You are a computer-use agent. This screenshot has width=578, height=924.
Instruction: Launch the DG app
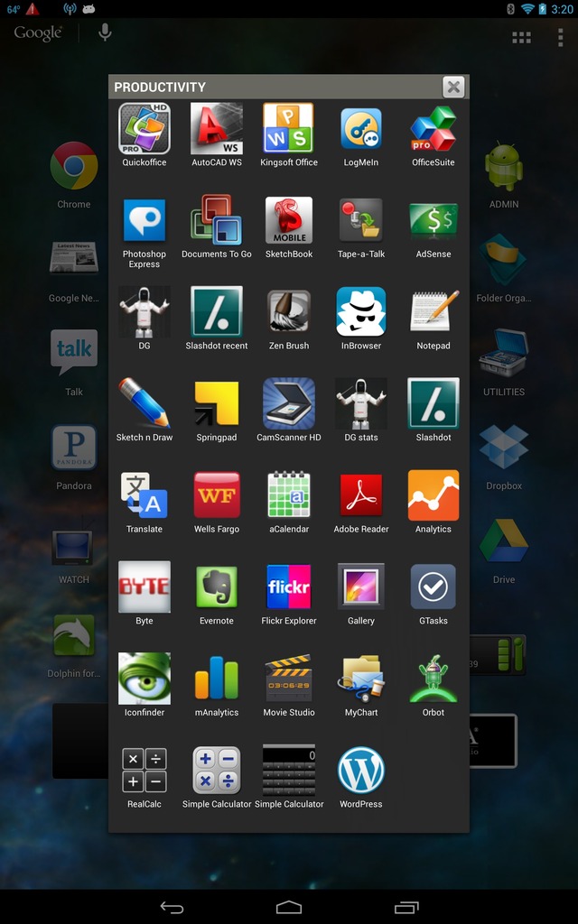click(x=144, y=311)
